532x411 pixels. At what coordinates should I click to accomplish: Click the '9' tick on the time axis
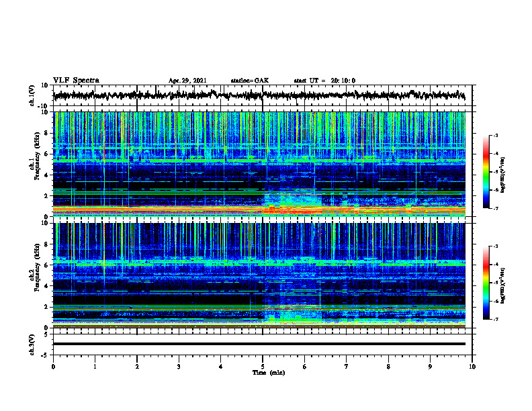[430, 367]
